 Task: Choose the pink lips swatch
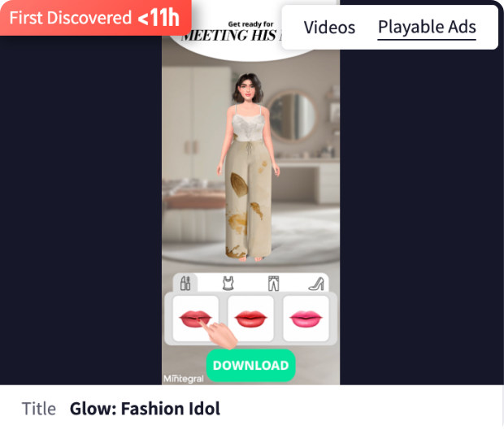(x=305, y=318)
